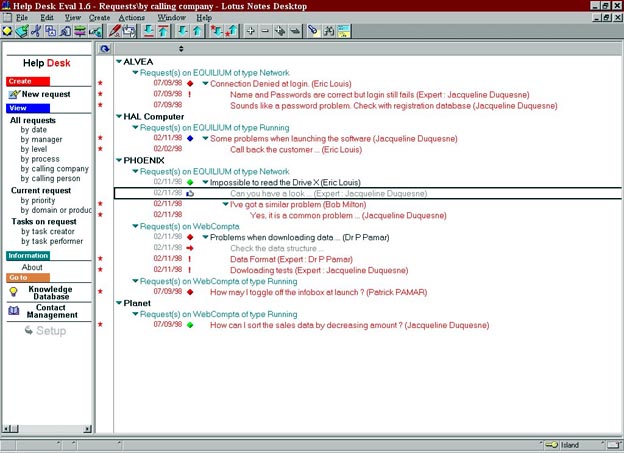Click the Collapse All toolbar icon
624x453 pixels.
pyautogui.click(x=294, y=31)
